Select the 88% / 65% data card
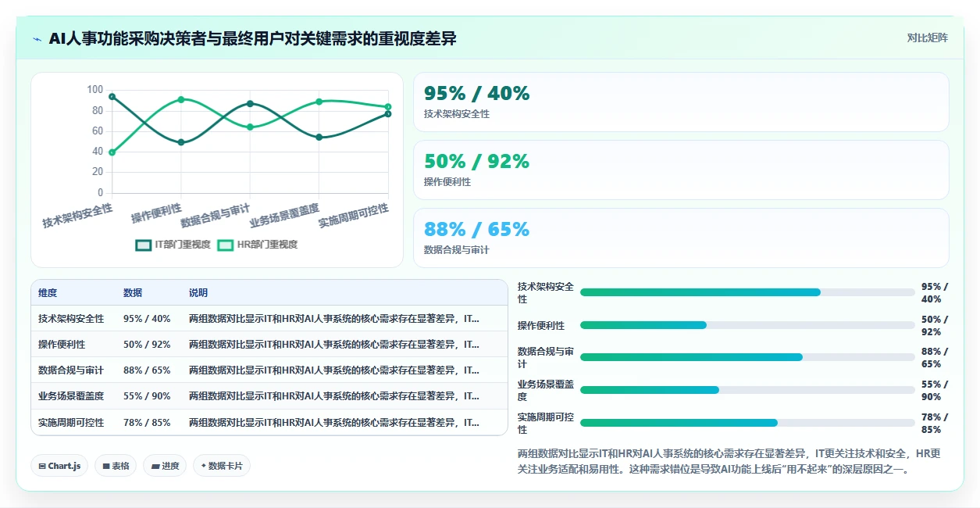This screenshot has width=980, height=508. 681,238
